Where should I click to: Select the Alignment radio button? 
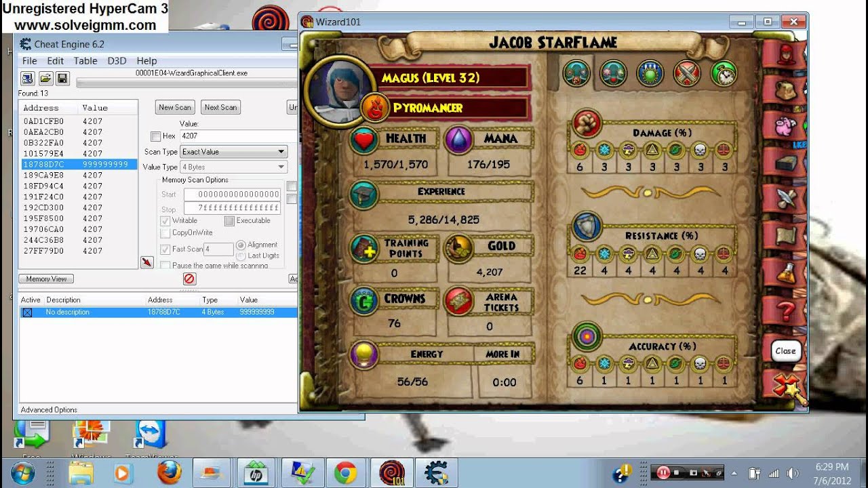pos(241,245)
